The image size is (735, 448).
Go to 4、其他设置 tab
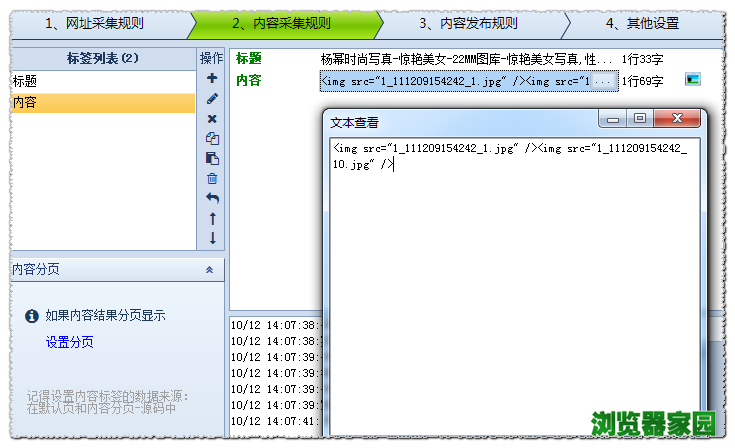(x=641, y=23)
